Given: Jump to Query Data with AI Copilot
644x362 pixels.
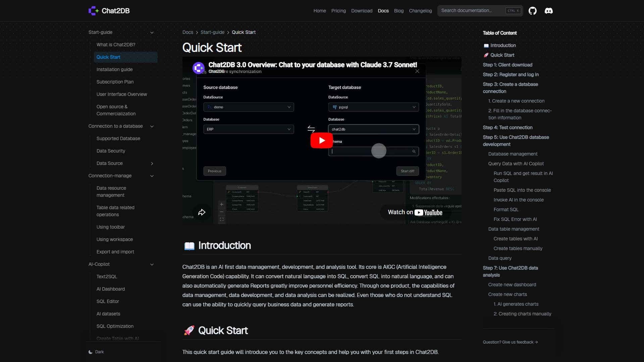Looking at the screenshot, I should coord(516,164).
